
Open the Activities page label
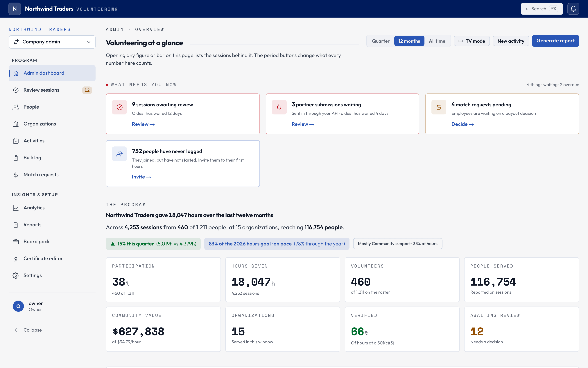(x=34, y=141)
